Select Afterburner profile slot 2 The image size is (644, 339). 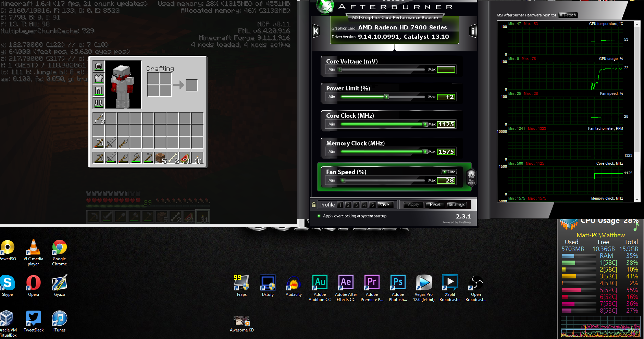(348, 205)
